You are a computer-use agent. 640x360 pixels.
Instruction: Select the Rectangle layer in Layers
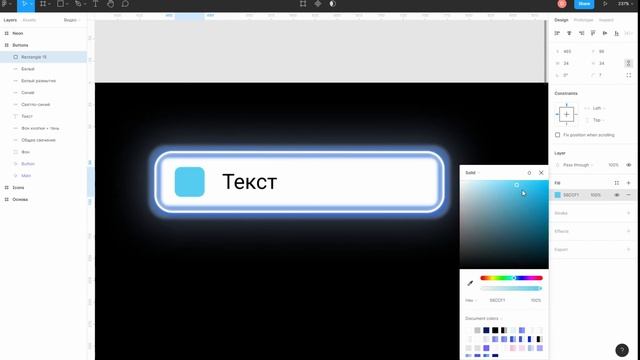coord(43,57)
